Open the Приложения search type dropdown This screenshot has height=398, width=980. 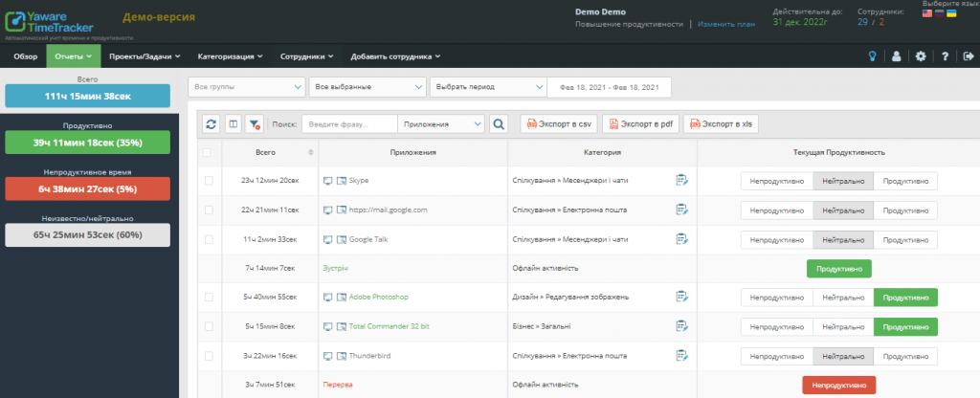pyautogui.click(x=442, y=123)
